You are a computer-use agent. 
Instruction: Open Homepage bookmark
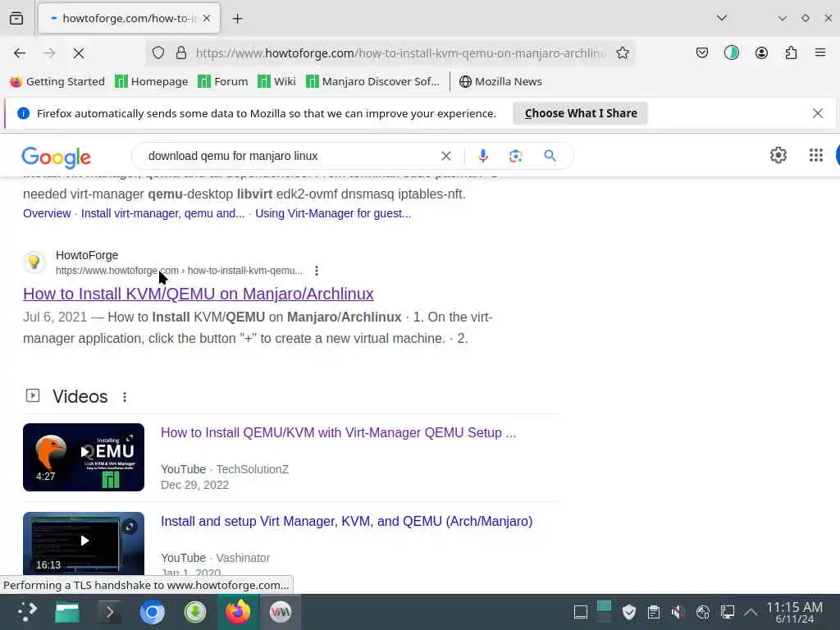point(152,81)
